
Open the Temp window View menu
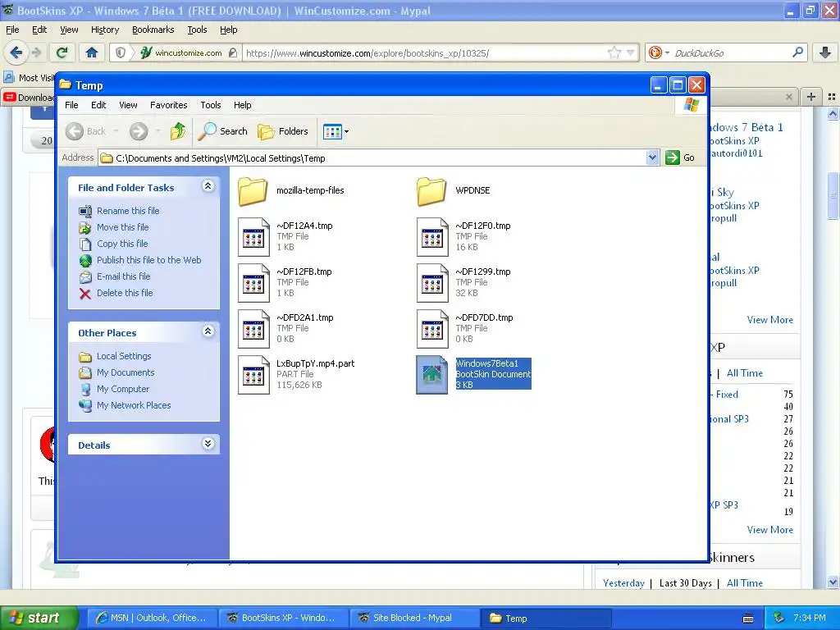(128, 105)
